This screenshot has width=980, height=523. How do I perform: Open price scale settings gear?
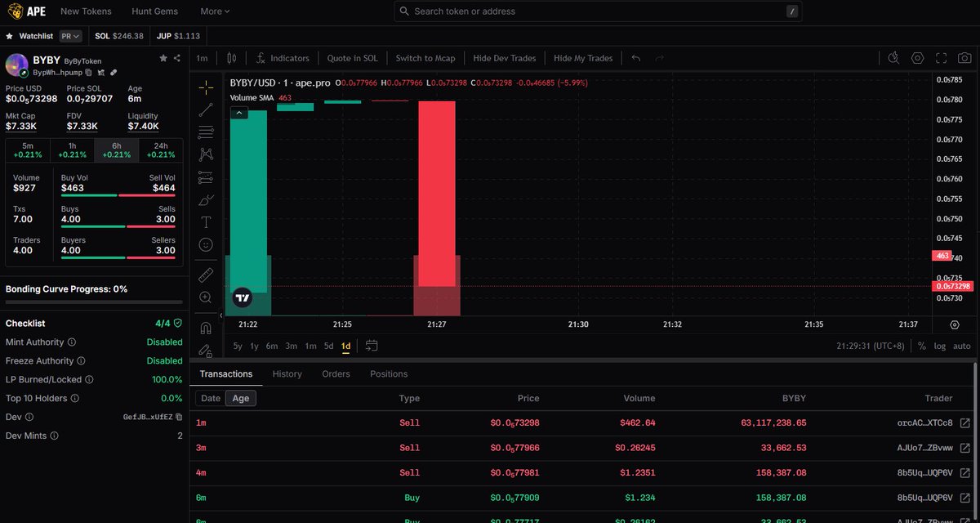click(x=955, y=324)
